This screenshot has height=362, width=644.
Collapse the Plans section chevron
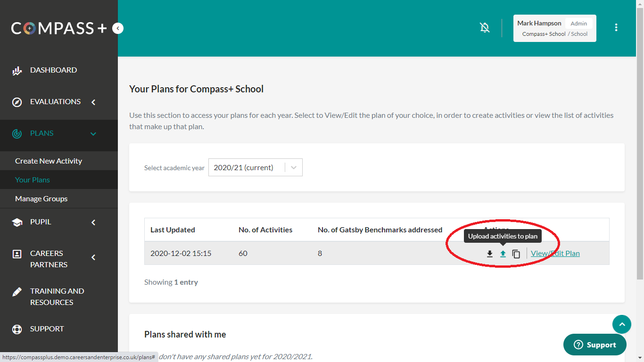tap(93, 133)
